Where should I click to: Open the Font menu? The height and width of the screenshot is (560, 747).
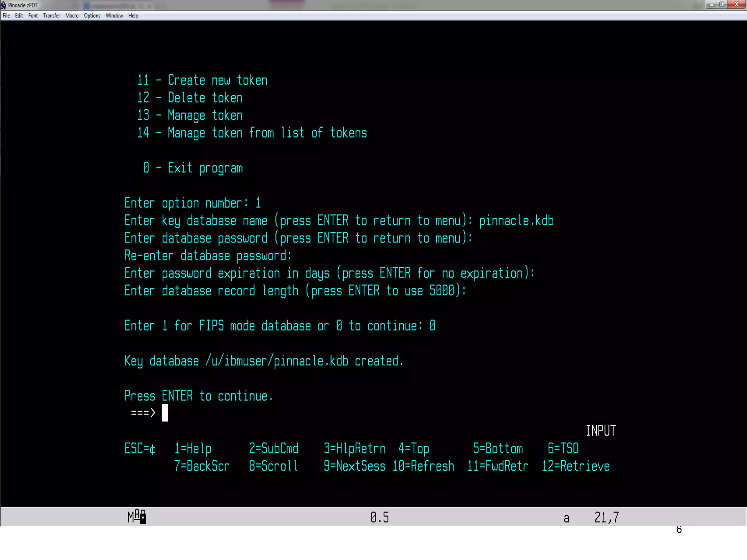click(33, 16)
